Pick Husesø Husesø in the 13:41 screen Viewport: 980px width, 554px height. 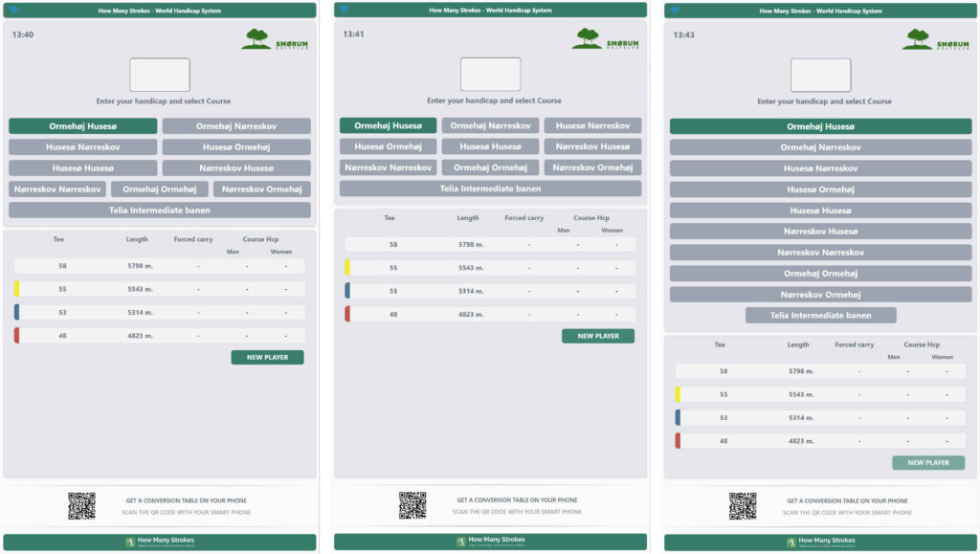click(x=491, y=146)
